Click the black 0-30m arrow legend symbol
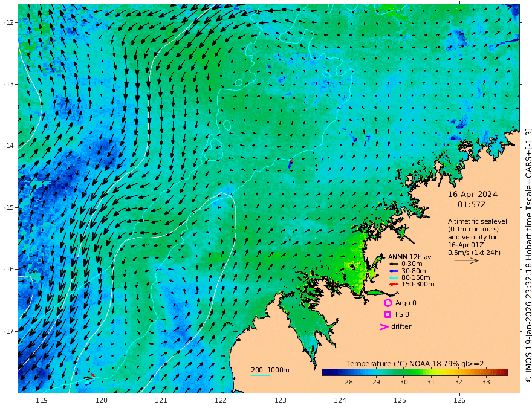Viewport: 532px width, 411px height. coord(394,264)
